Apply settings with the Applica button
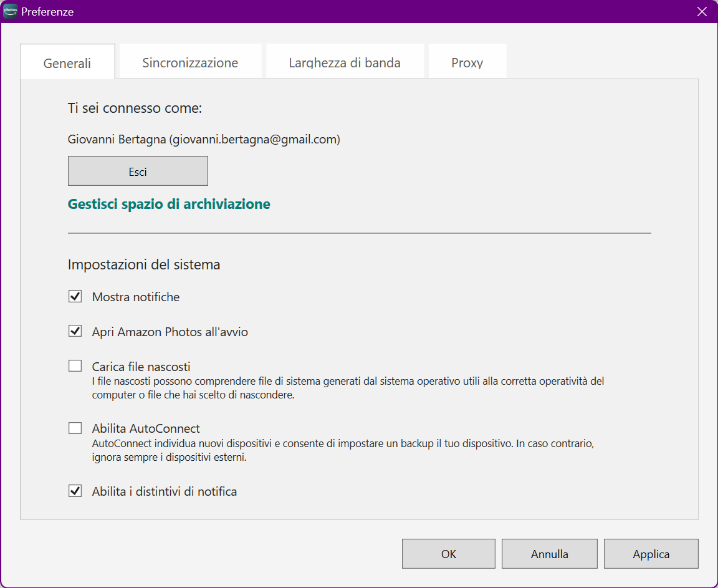The width and height of the screenshot is (718, 588). 651,554
